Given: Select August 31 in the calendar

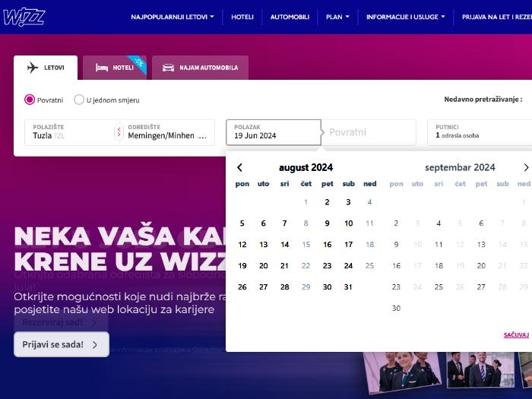Looking at the screenshot, I should pyautogui.click(x=348, y=287).
